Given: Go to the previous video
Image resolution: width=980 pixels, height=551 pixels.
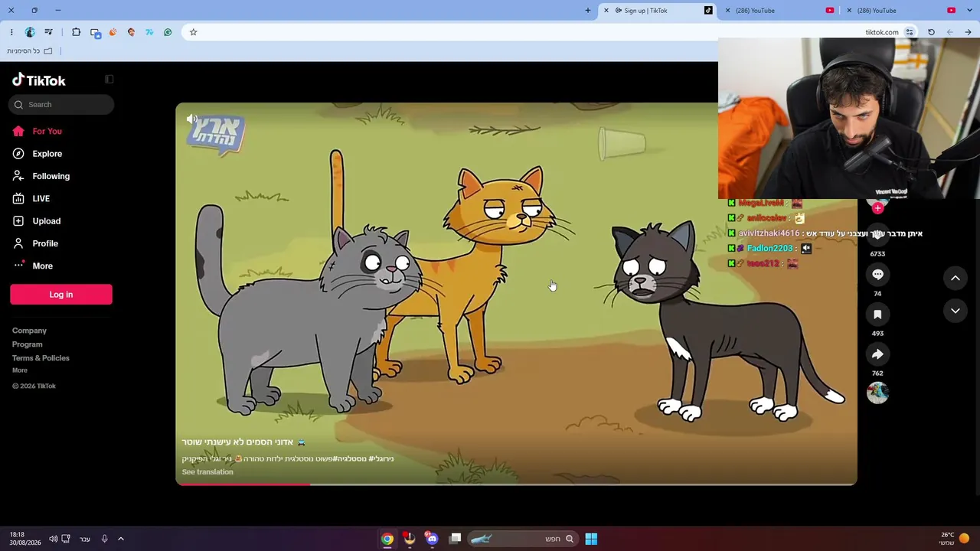Looking at the screenshot, I should pyautogui.click(x=955, y=279).
